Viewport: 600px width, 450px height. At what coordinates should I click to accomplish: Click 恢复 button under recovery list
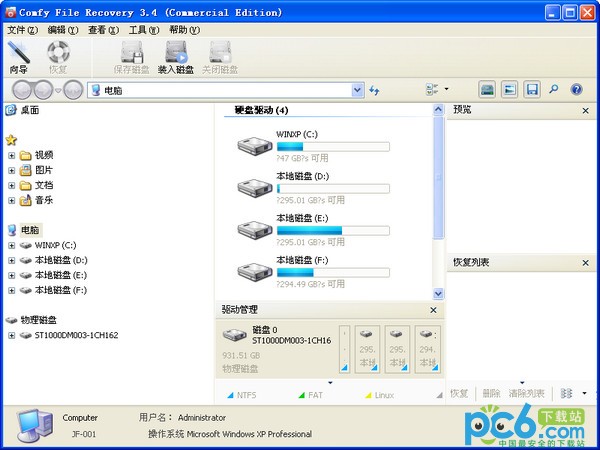(x=459, y=393)
